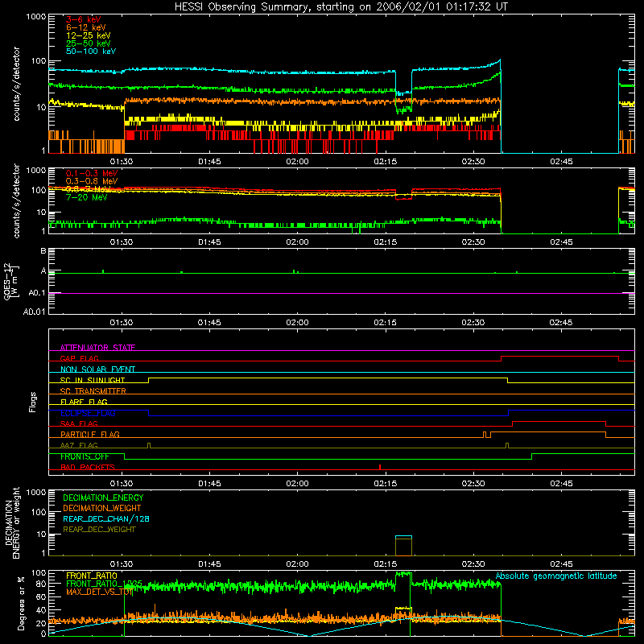Select the GAP_FLAG label

click(79, 358)
